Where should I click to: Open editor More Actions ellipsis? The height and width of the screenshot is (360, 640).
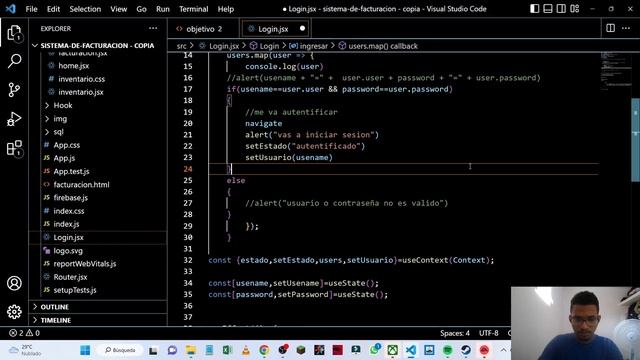point(626,28)
